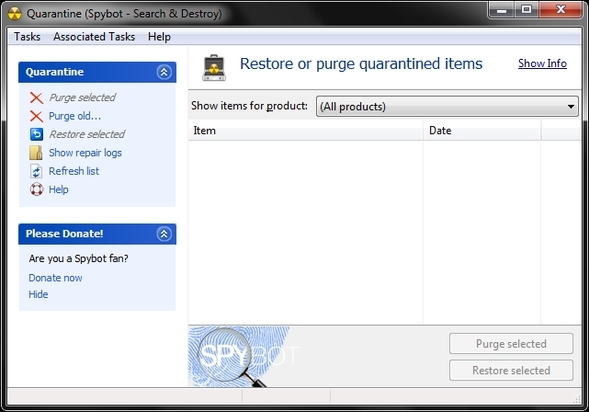Click the red X icon beside Purge old

click(x=36, y=116)
